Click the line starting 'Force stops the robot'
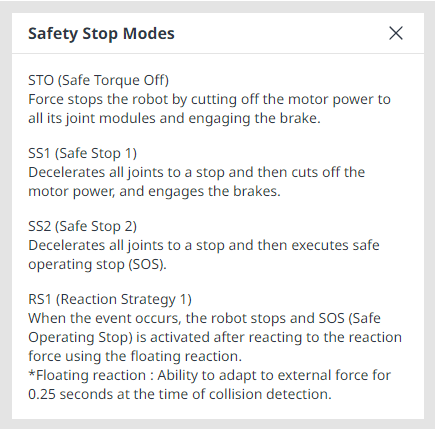 tap(209, 99)
